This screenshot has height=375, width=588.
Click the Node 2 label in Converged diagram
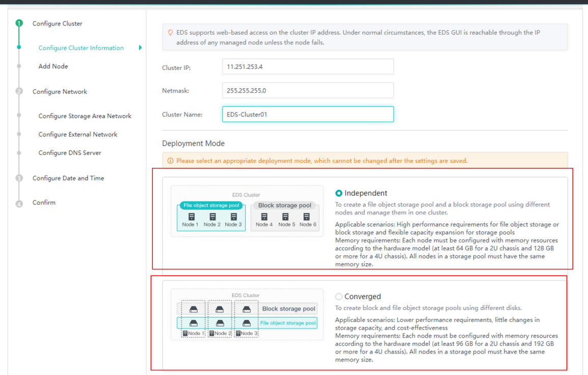(223, 333)
